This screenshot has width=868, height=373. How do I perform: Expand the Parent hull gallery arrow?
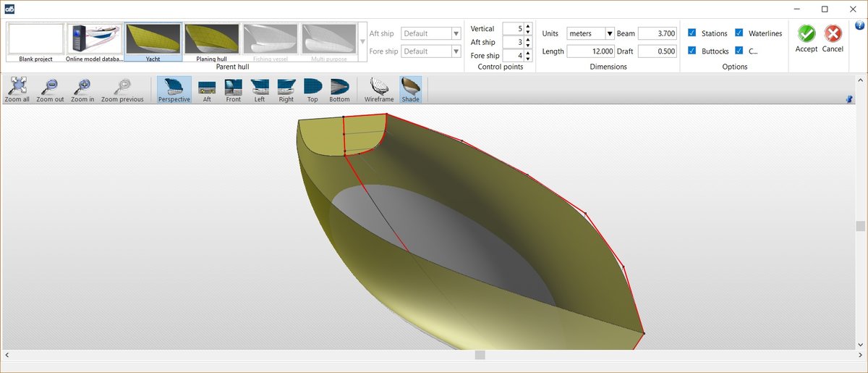(362, 41)
